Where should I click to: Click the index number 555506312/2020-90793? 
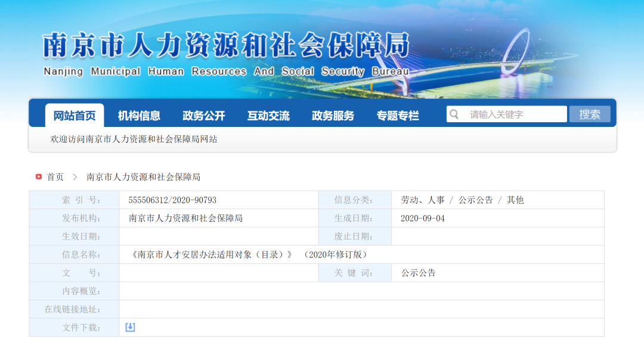click(x=172, y=200)
